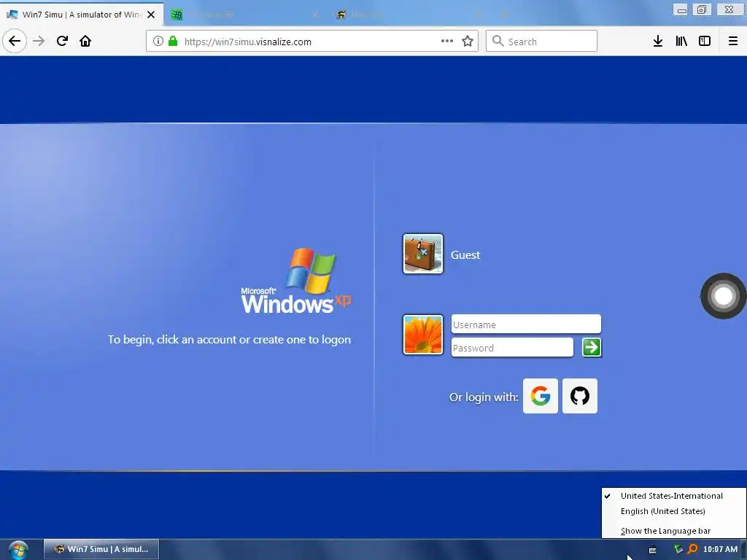Click the Windows XP logo
This screenshot has width=747, height=560.
click(296, 281)
